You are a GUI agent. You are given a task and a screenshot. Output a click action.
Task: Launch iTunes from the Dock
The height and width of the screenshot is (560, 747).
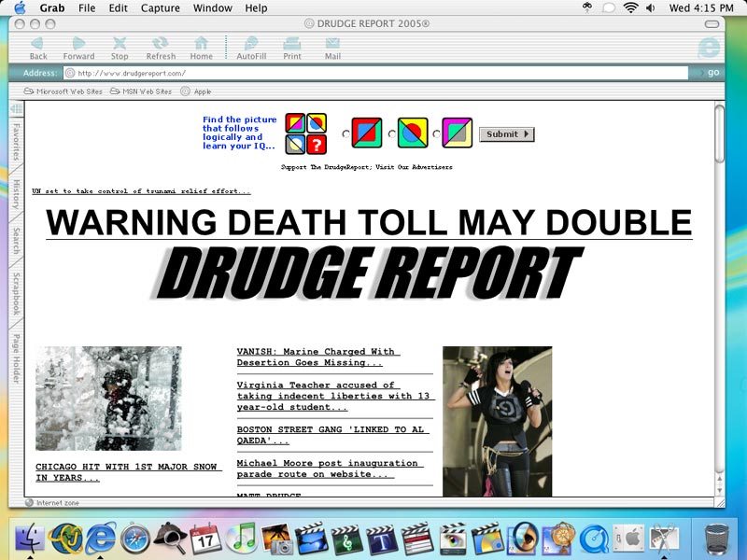[241, 539]
